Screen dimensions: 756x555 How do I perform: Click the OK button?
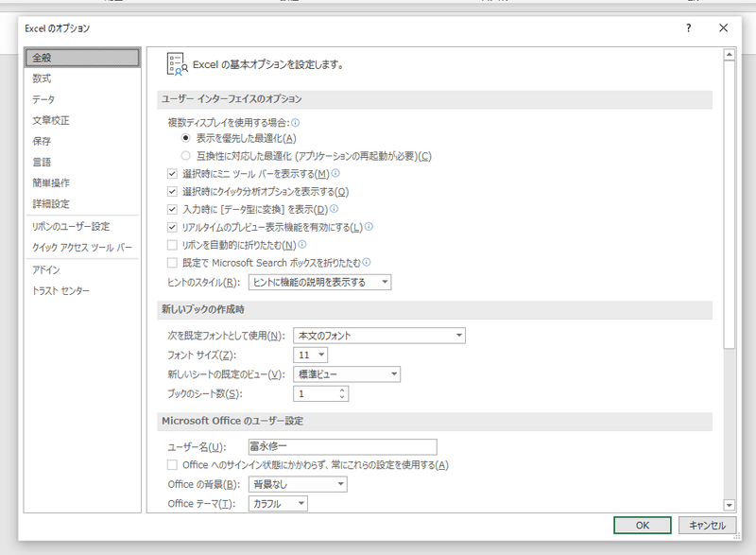pos(643,525)
